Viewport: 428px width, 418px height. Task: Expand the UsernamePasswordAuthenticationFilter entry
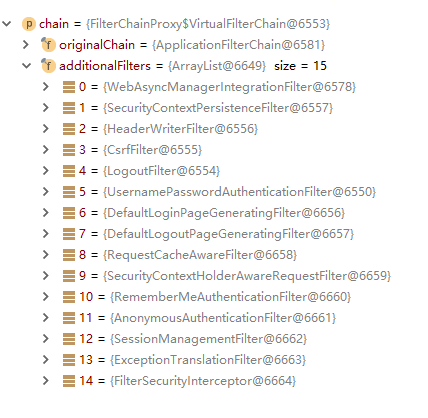(x=46, y=192)
